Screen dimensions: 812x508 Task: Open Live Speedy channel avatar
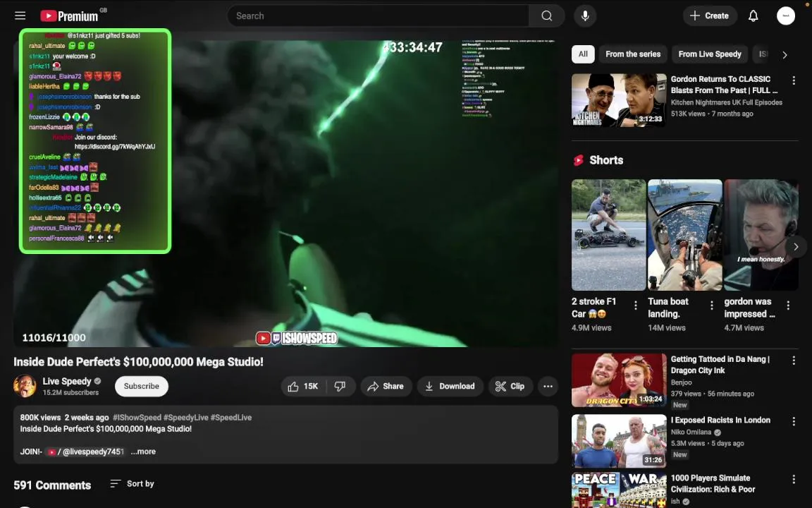pyautogui.click(x=25, y=386)
